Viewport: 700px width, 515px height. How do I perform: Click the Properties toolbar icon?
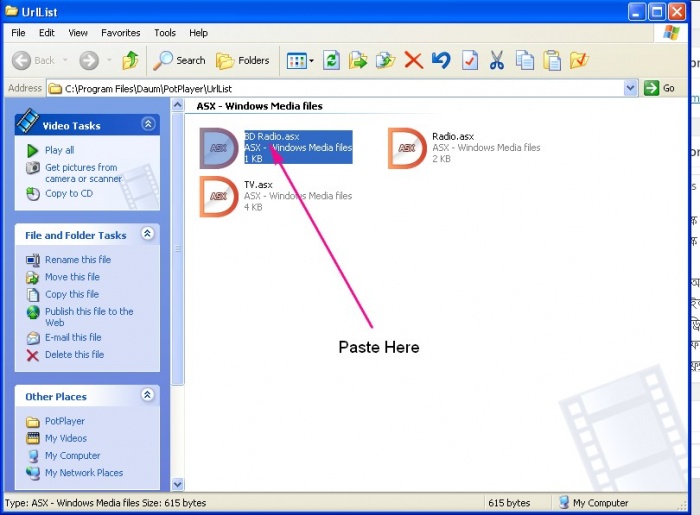[470, 60]
